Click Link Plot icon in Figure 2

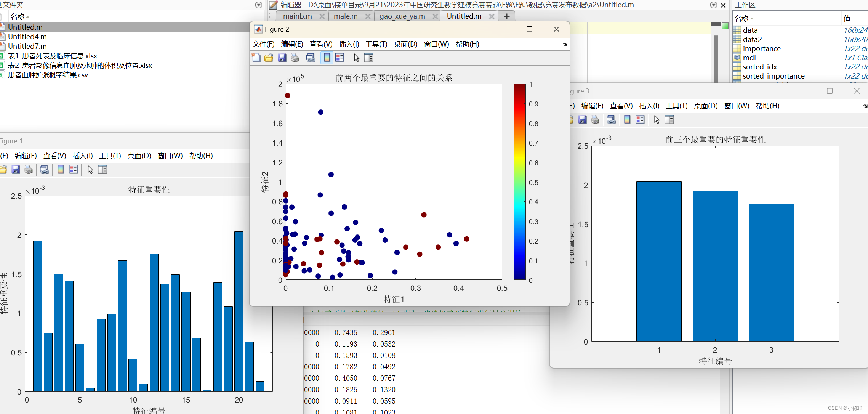point(311,58)
